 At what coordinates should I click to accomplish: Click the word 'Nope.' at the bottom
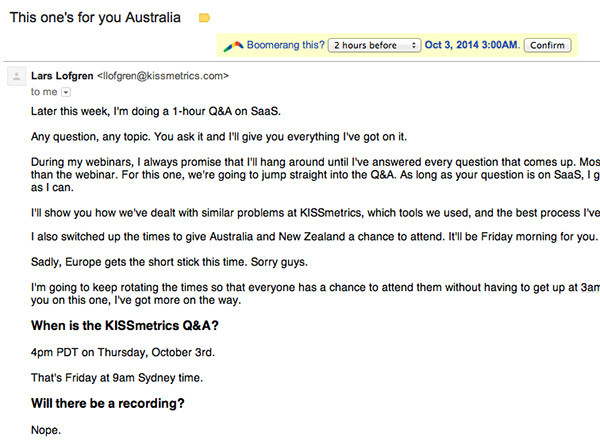tap(46, 430)
